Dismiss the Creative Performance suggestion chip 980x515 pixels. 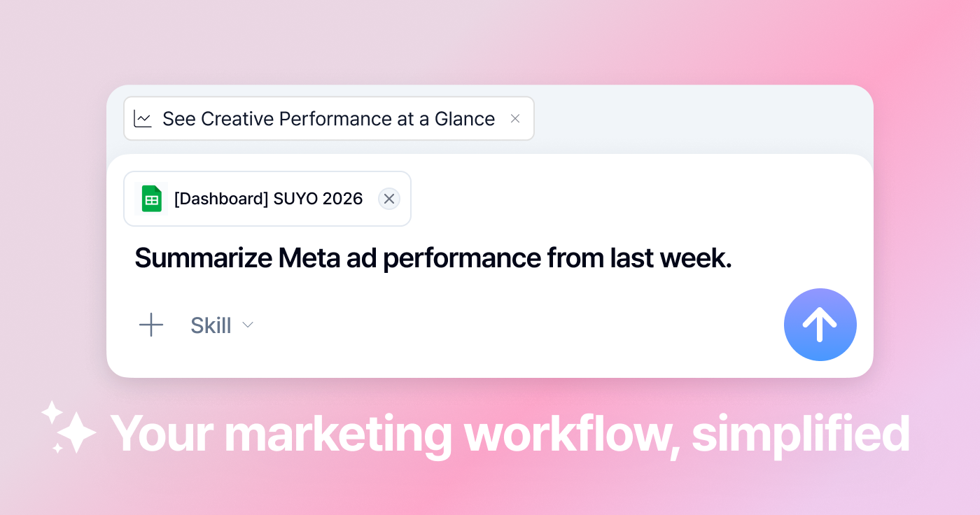[x=515, y=119]
